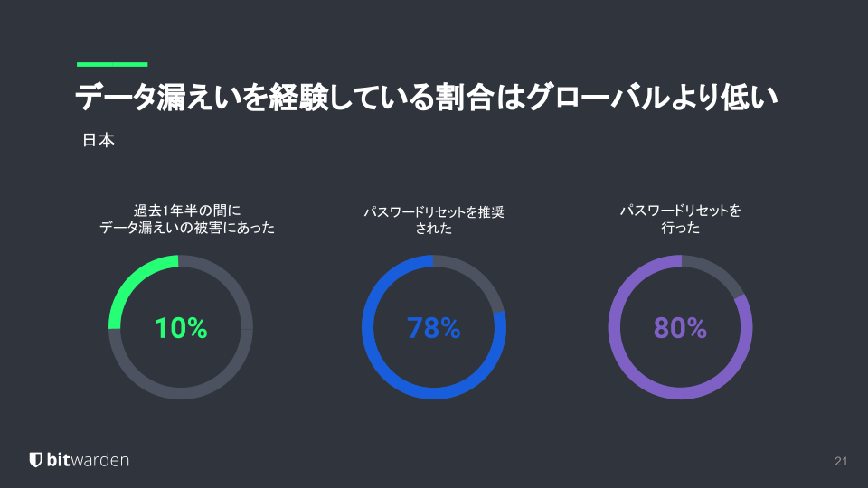868x488 pixels.
Task: Click the パスワードリセットを推奨 label
Action: [434, 212]
